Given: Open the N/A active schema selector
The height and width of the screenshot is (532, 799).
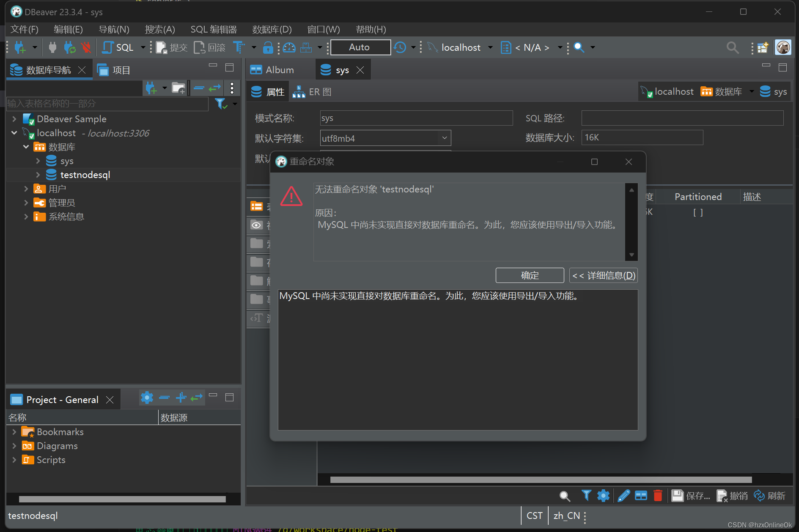Looking at the screenshot, I should click(532, 47).
